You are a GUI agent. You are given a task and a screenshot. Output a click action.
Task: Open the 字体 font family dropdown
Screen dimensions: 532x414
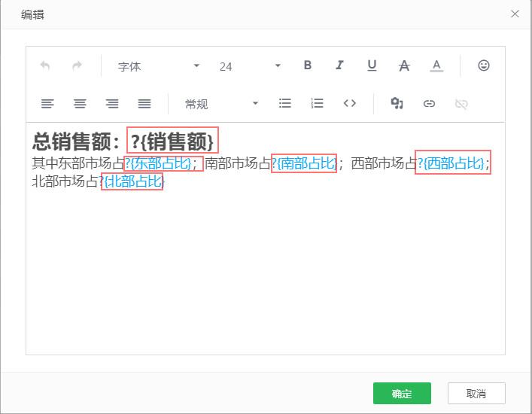158,65
